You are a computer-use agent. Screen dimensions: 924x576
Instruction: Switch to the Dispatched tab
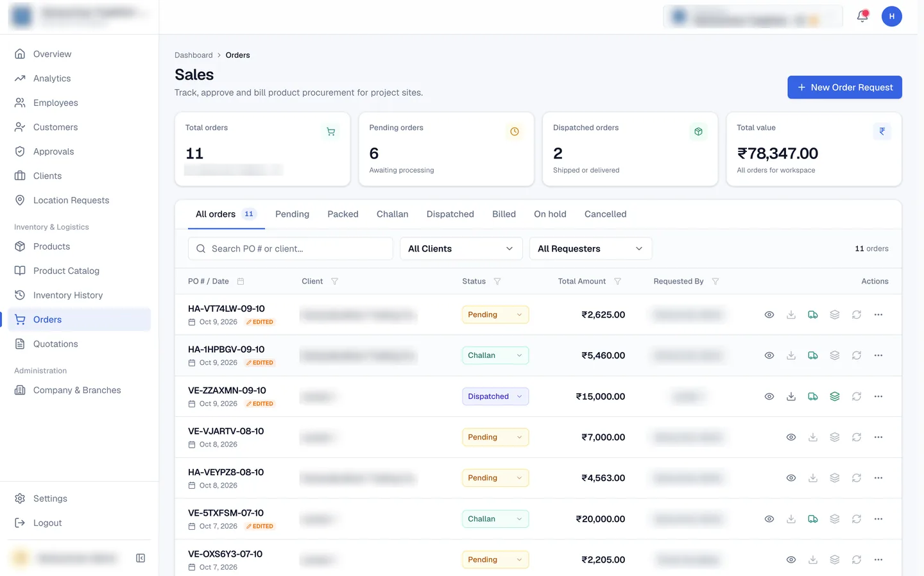click(450, 214)
